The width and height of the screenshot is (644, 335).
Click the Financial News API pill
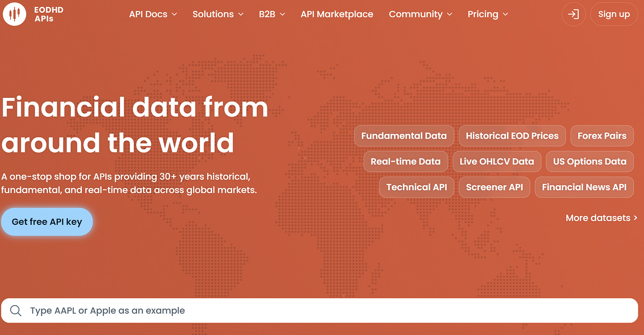(584, 187)
